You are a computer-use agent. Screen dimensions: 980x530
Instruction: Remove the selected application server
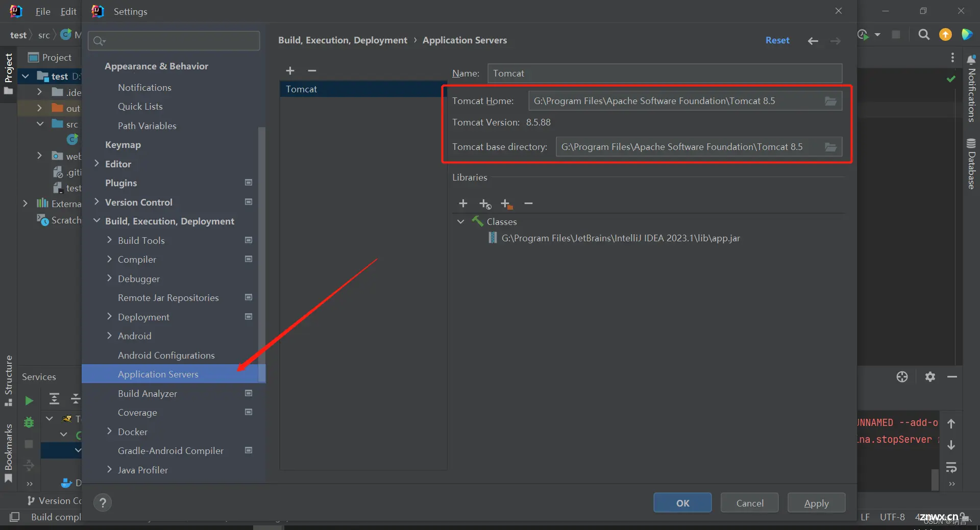click(x=312, y=70)
